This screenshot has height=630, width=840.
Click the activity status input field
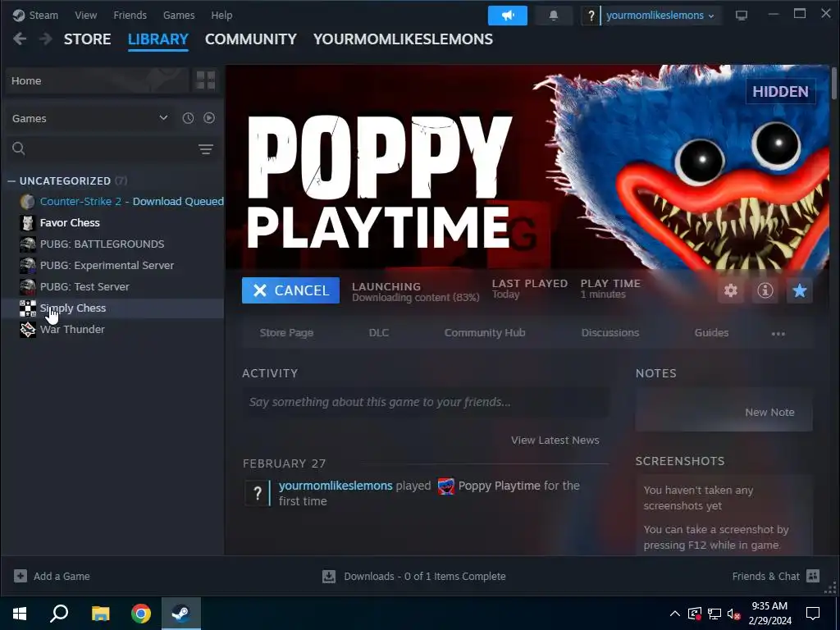click(426, 402)
